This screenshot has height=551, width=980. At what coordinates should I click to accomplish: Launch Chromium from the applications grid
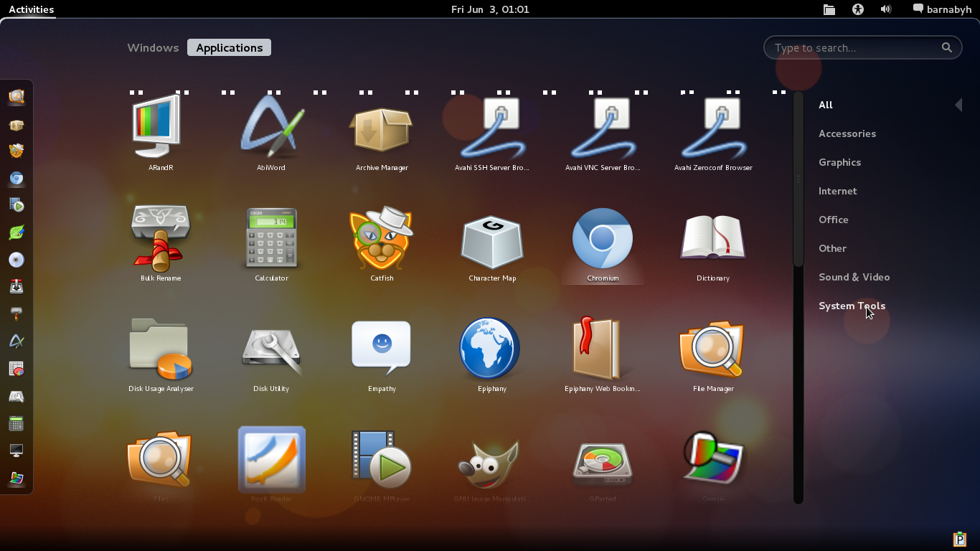(603, 237)
